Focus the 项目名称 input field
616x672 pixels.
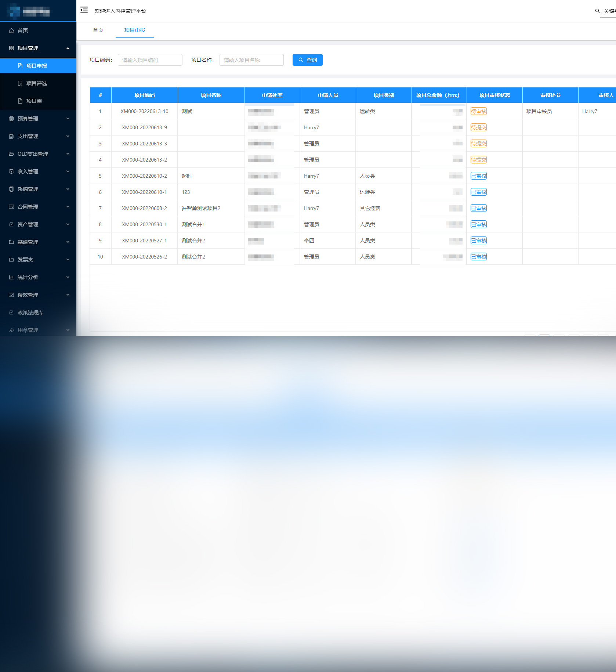pos(251,60)
